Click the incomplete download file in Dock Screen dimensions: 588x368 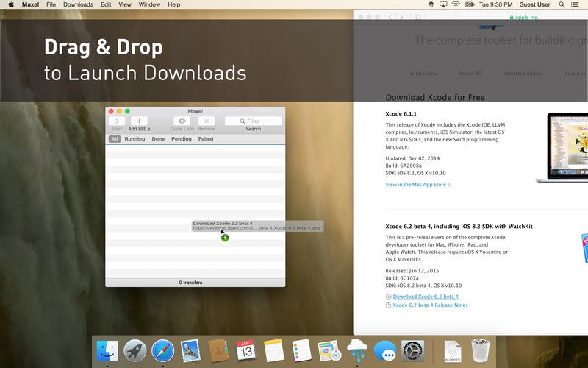coord(453,351)
